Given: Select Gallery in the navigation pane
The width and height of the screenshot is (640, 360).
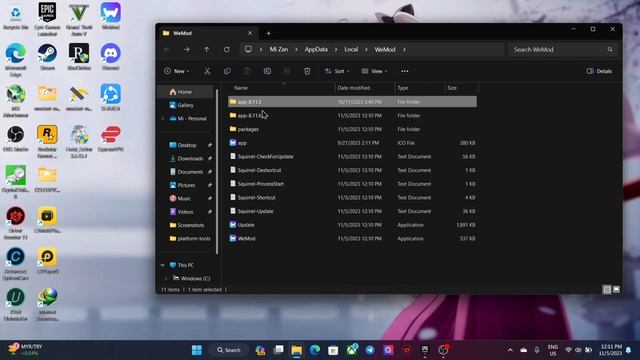Looking at the screenshot, I should (185, 105).
